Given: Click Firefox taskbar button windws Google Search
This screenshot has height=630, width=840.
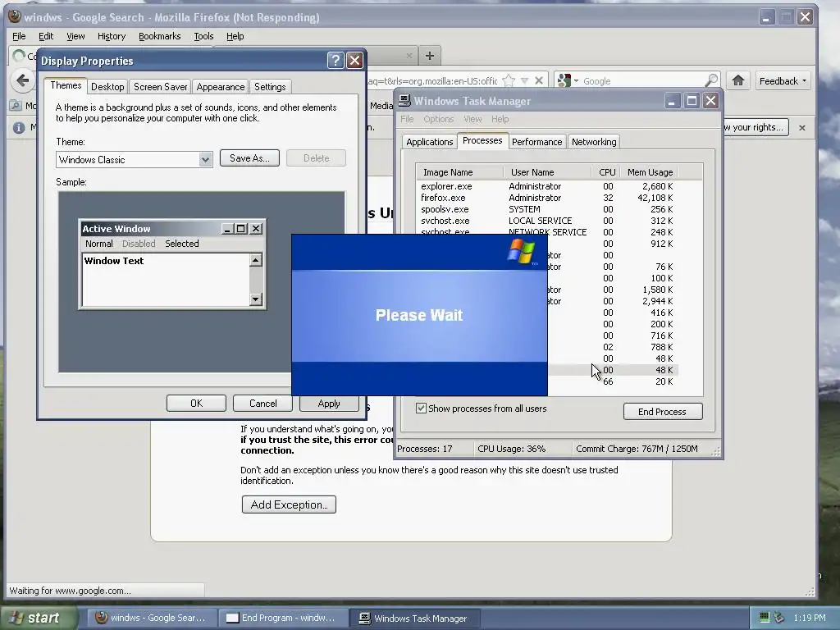Looking at the screenshot, I should tap(152, 618).
